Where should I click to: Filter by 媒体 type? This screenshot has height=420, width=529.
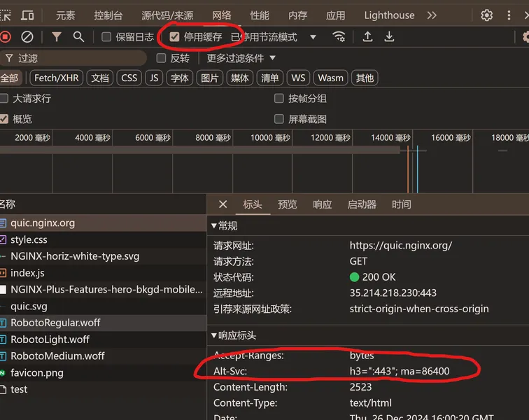tap(239, 78)
